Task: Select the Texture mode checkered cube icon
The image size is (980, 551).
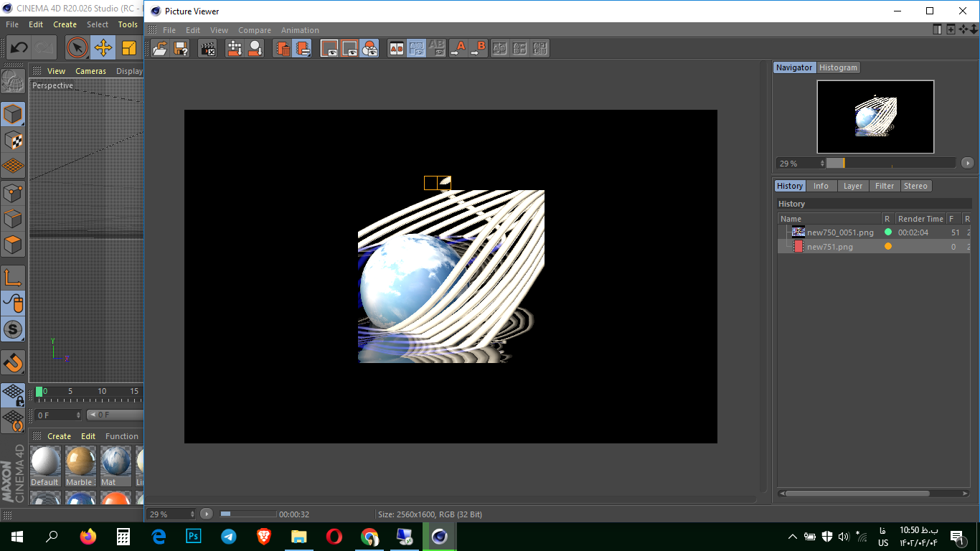Action: point(13,140)
